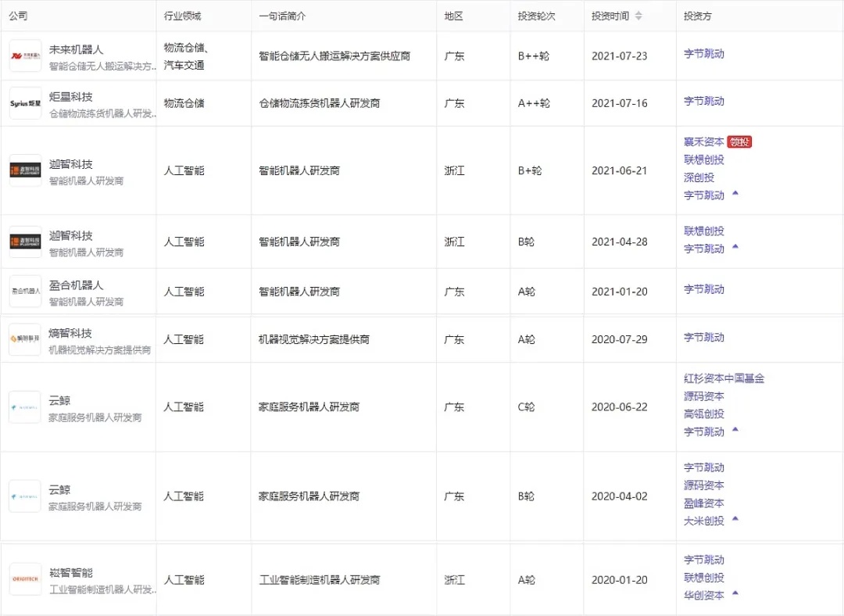Image resolution: width=844 pixels, height=616 pixels.
Task: Click the 行业领域 column header
Action: tap(182, 16)
